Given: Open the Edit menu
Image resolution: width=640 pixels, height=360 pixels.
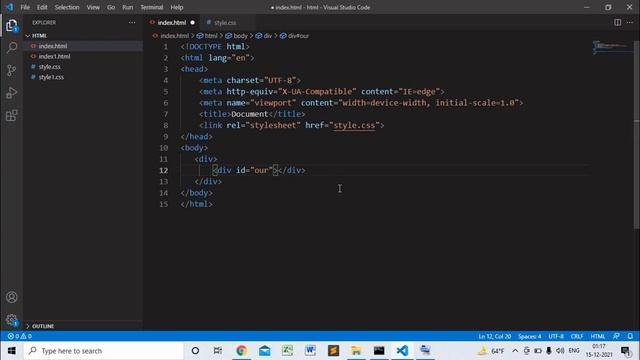Looking at the screenshot, I should click(x=42, y=7).
